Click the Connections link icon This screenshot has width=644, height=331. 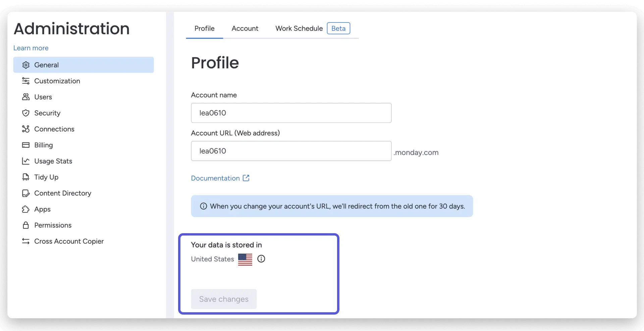[x=26, y=129]
